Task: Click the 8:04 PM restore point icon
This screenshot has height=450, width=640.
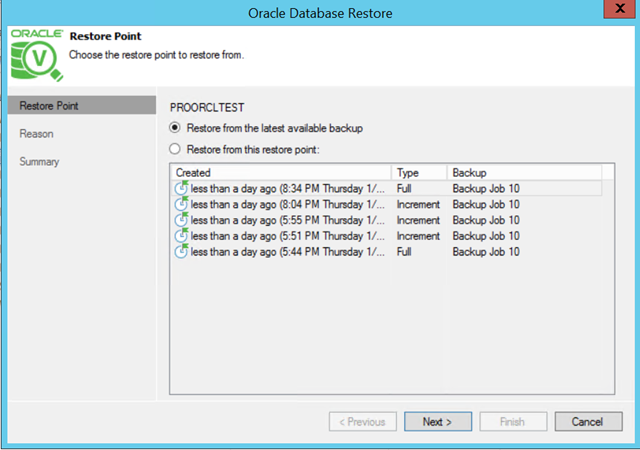Action: pos(182,204)
